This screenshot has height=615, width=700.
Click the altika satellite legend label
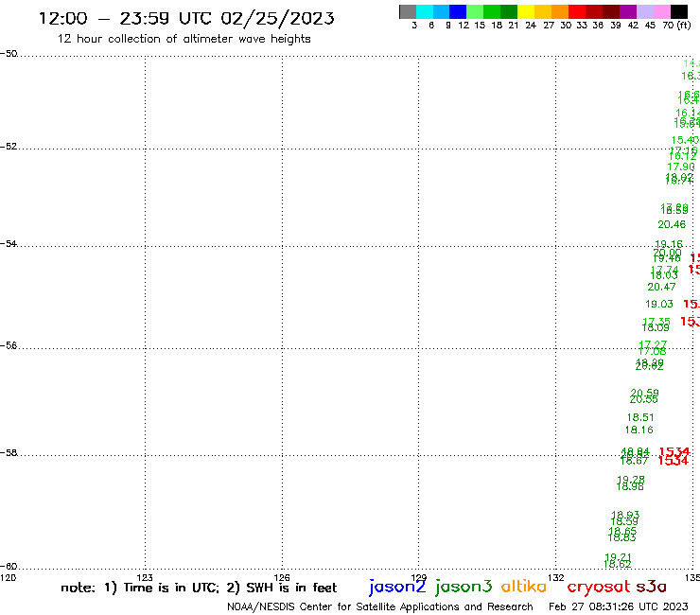pos(524,586)
